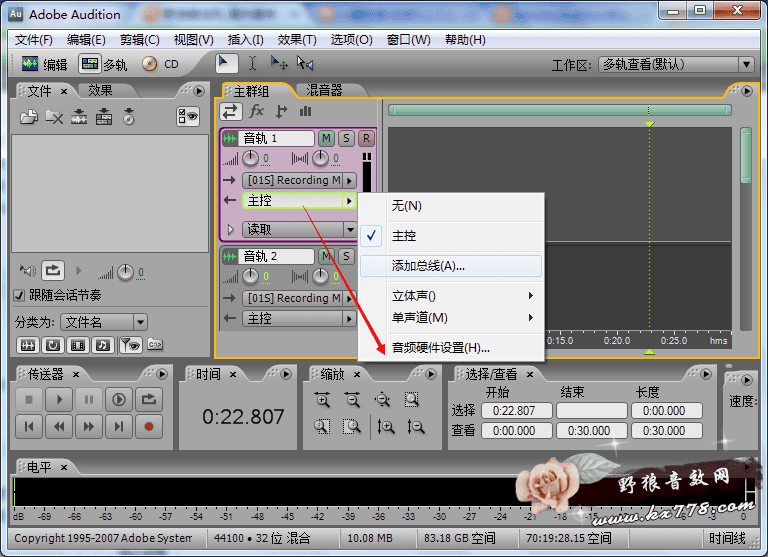Open Track 2 output 主控 dropdown
Viewport: 768px width, 557px height.
[x=349, y=319]
